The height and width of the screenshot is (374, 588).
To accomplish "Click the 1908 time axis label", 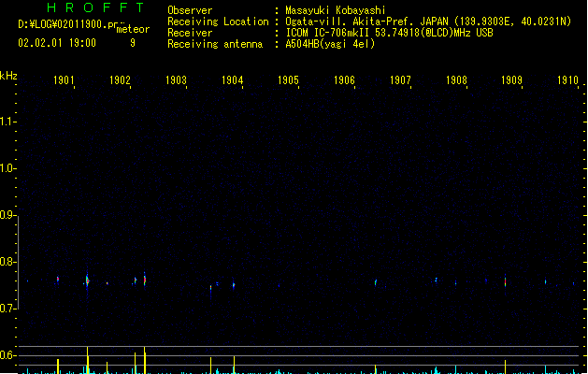I will [x=456, y=80].
